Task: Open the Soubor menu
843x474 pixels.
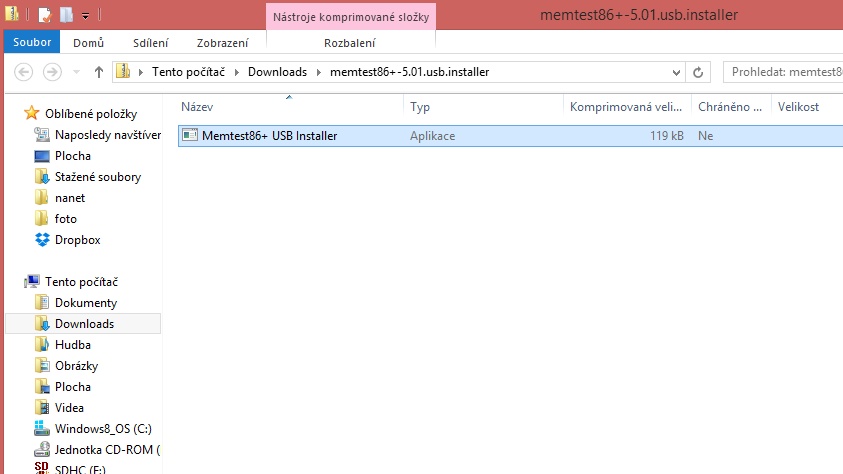Action: (32, 43)
